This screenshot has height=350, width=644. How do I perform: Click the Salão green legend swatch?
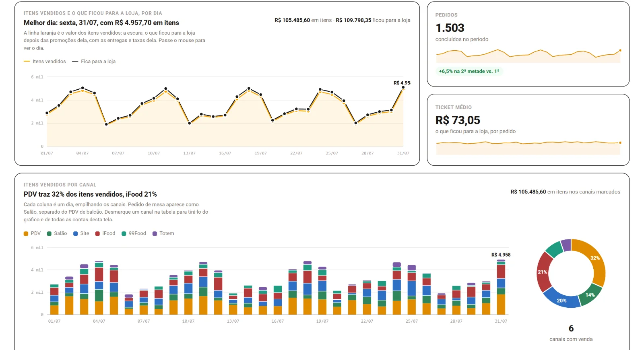pyautogui.click(x=49, y=234)
